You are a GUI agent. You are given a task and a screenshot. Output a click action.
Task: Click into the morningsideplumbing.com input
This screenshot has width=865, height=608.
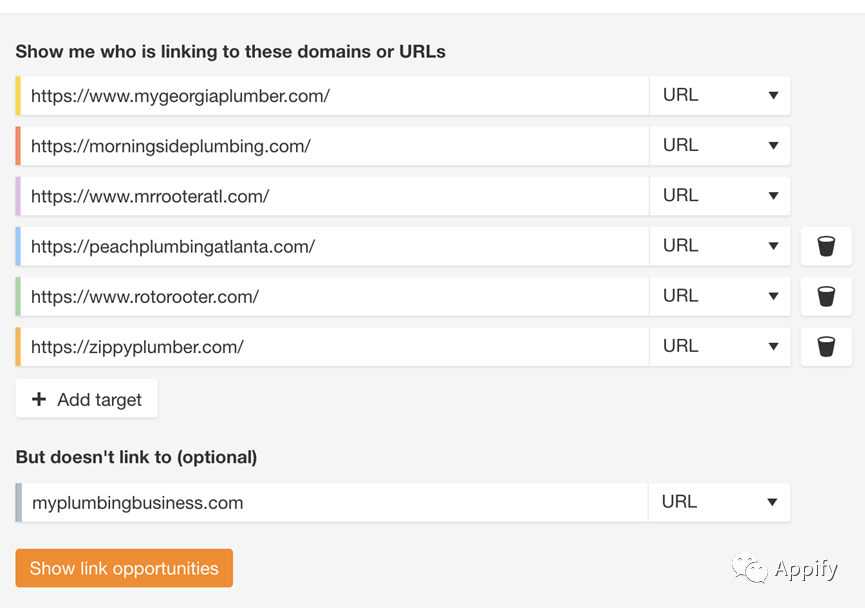pos(332,146)
